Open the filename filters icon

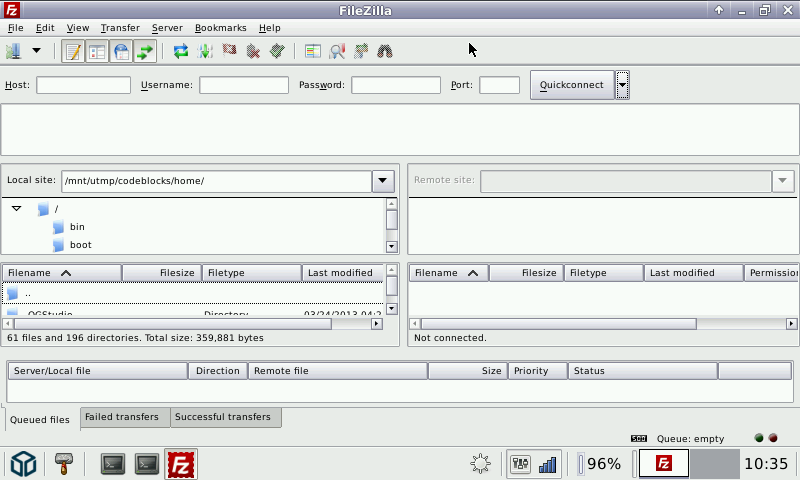313,51
